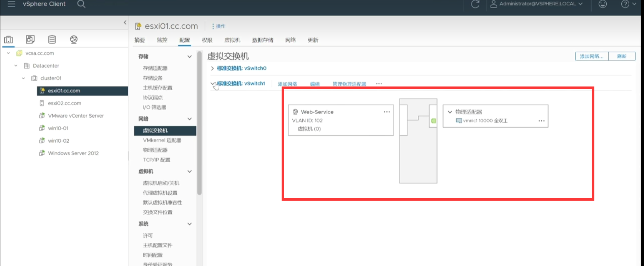Select 虚拟交换机 in settings list

[x=165, y=131]
